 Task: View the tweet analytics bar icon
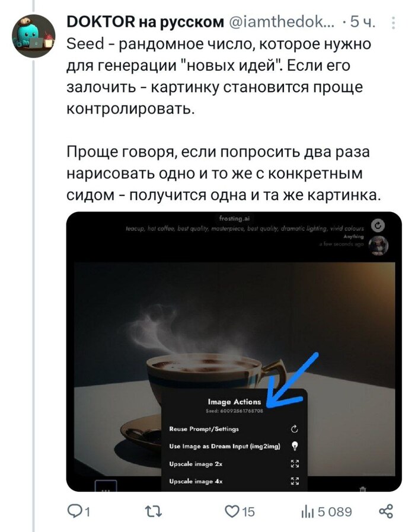[x=308, y=511]
